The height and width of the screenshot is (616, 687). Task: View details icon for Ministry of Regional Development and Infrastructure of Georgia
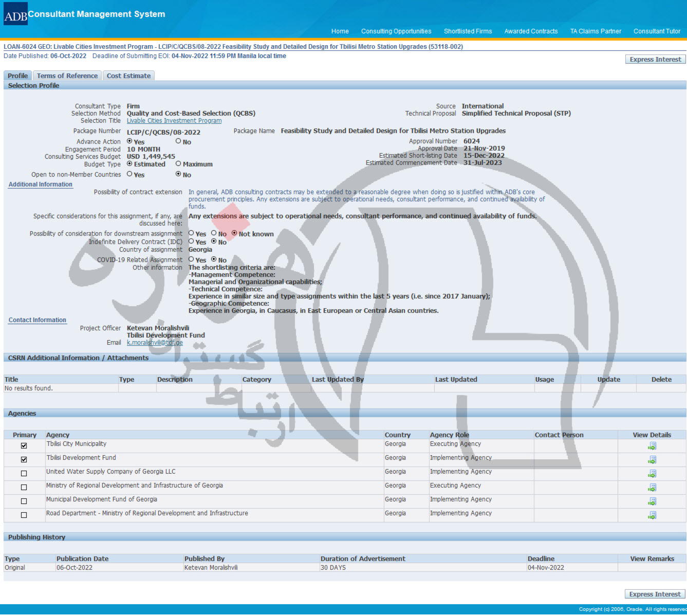pos(652,488)
